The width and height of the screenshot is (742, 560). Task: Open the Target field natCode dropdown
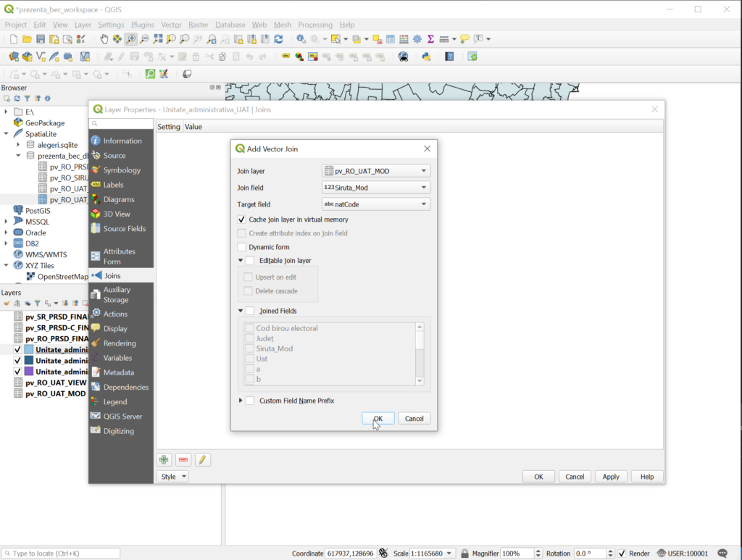pos(376,204)
